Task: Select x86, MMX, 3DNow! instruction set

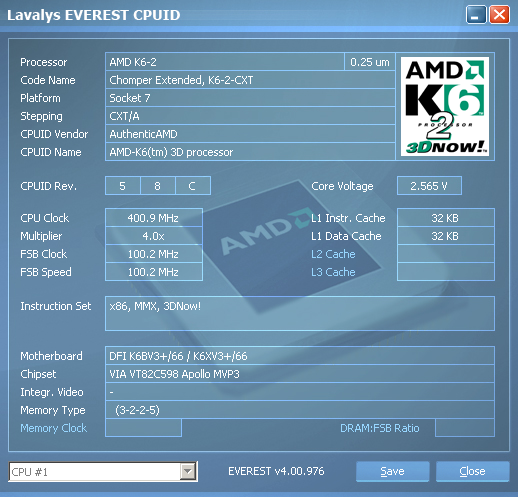Action: (300, 313)
